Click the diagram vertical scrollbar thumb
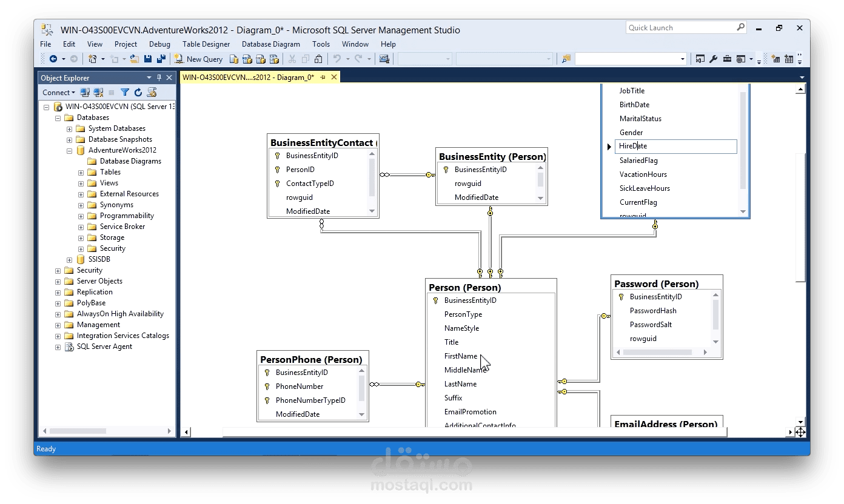 pyautogui.click(x=800, y=217)
